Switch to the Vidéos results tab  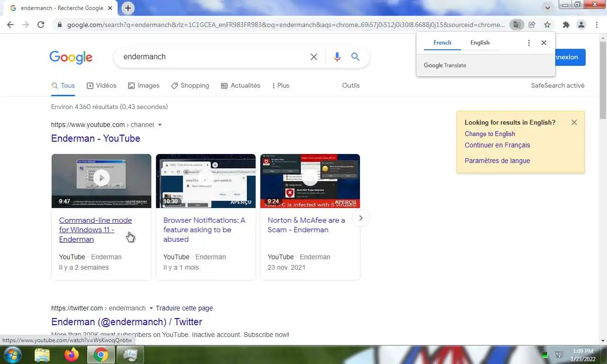(101, 86)
